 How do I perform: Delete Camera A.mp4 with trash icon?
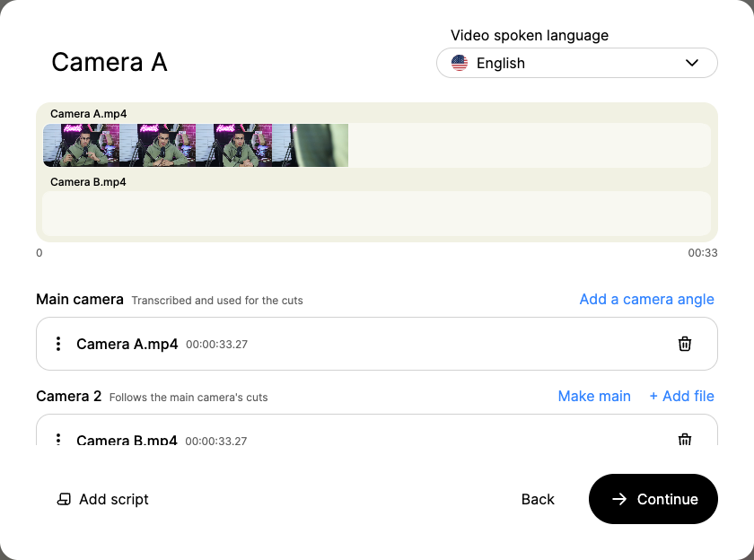(x=684, y=344)
